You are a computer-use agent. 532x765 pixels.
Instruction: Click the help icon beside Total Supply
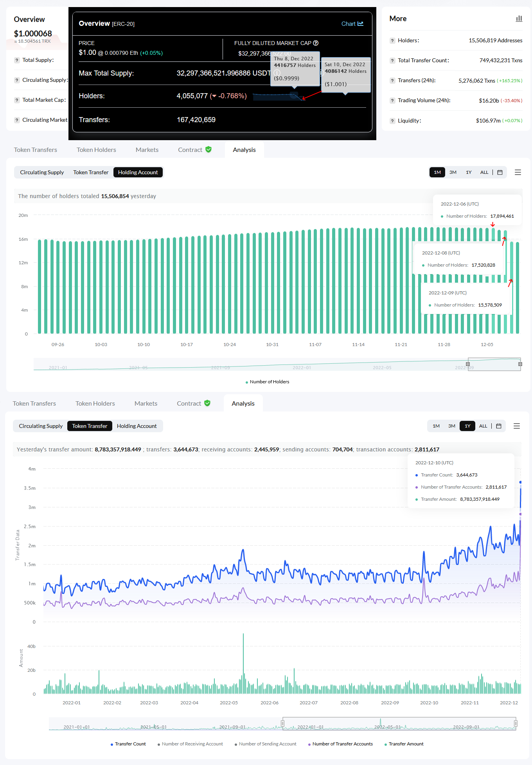tap(17, 60)
